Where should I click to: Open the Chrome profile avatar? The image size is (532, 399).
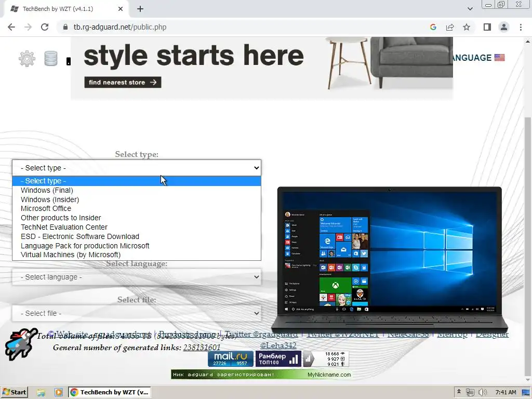[x=504, y=27]
